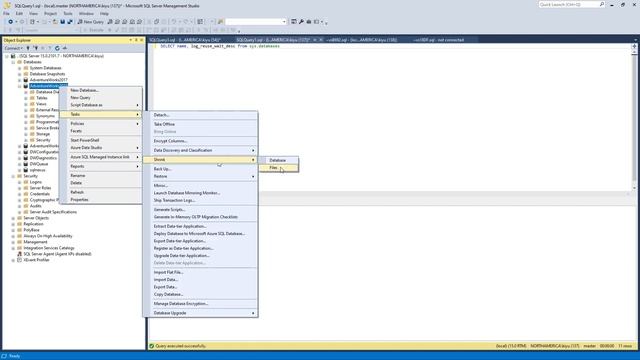This screenshot has width=640, height=360.
Task: Close the Object Explorer panel
Action: [x=142, y=40]
